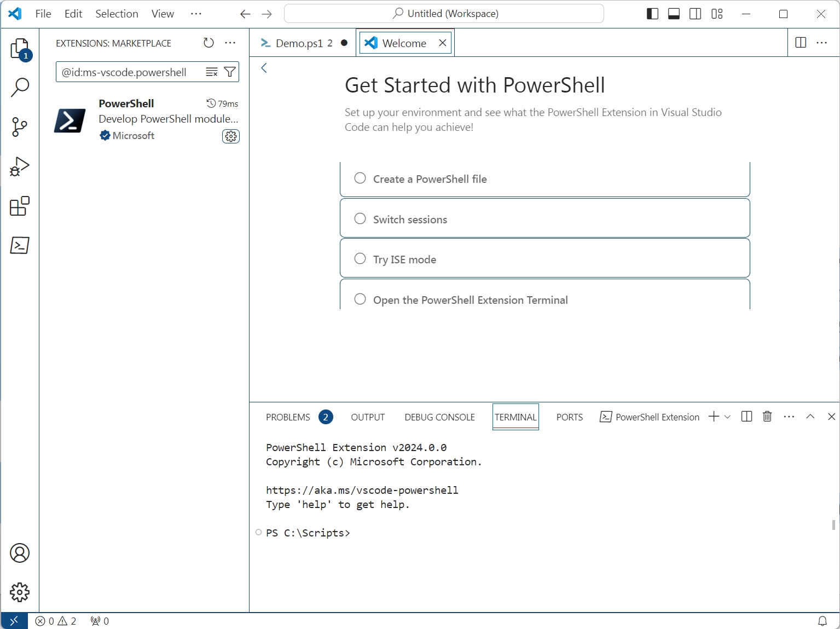
Task: Open the Explorer view in activity bar
Action: [20, 49]
